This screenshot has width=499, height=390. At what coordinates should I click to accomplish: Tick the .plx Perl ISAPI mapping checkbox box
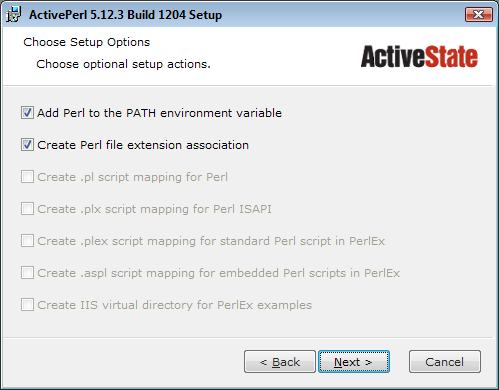27,209
